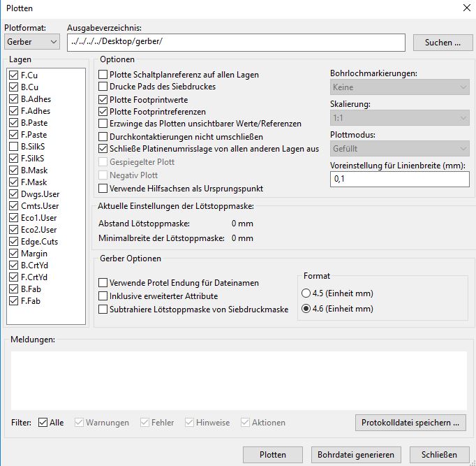This screenshot has height=466, width=476.
Task: Toggle the Eco2.User layer checkbox
Action: pyautogui.click(x=13, y=229)
